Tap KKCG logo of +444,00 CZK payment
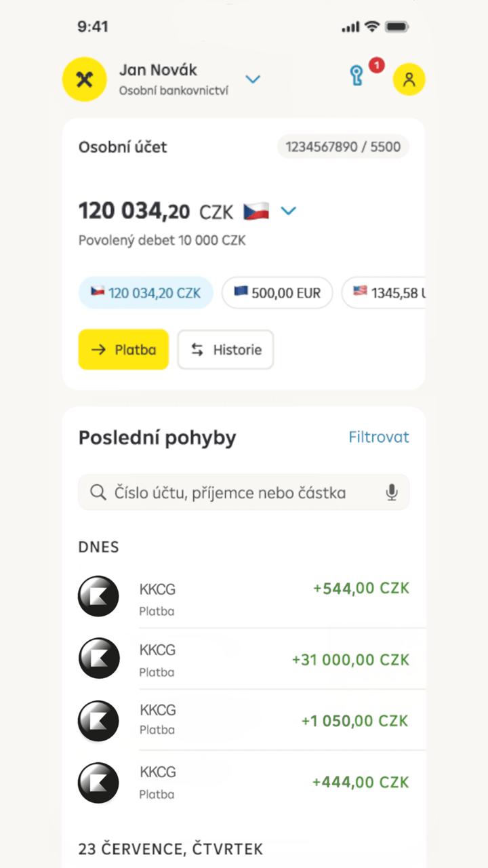Image resolution: width=488 pixels, height=868 pixels. [x=98, y=783]
